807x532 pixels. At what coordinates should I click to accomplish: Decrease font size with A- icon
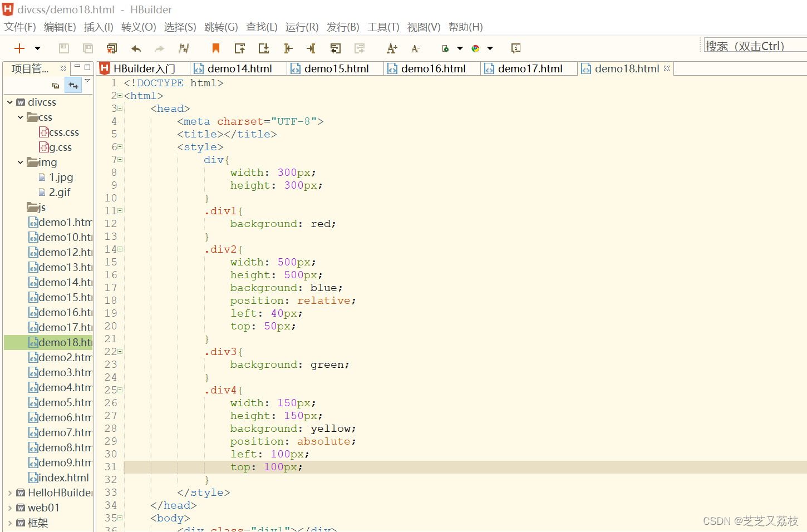tap(415, 48)
